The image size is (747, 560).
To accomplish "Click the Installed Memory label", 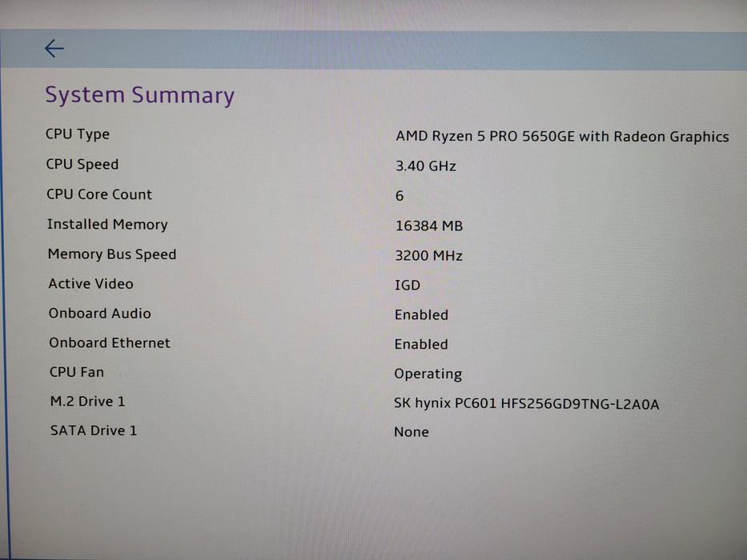I will tap(107, 224).
